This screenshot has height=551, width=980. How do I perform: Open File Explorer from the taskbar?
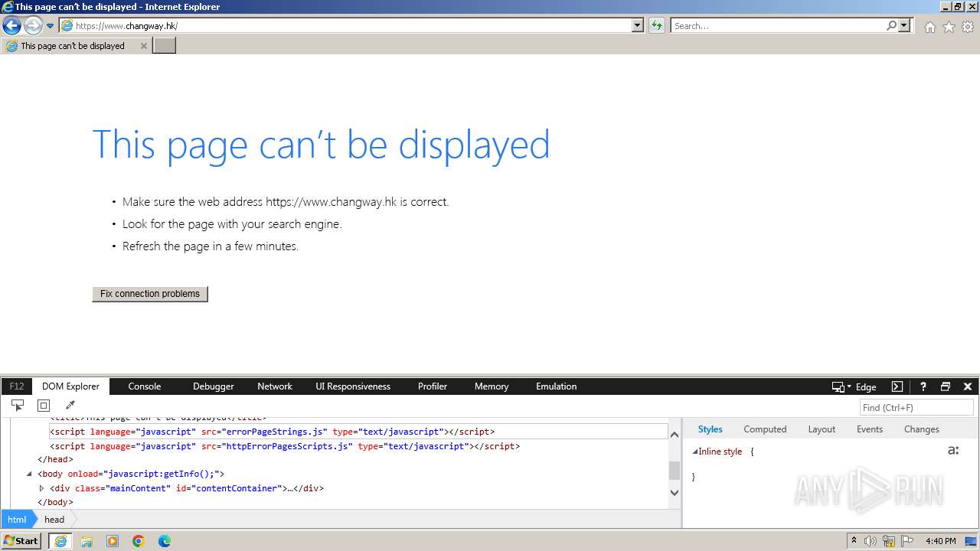pos(87,541)
